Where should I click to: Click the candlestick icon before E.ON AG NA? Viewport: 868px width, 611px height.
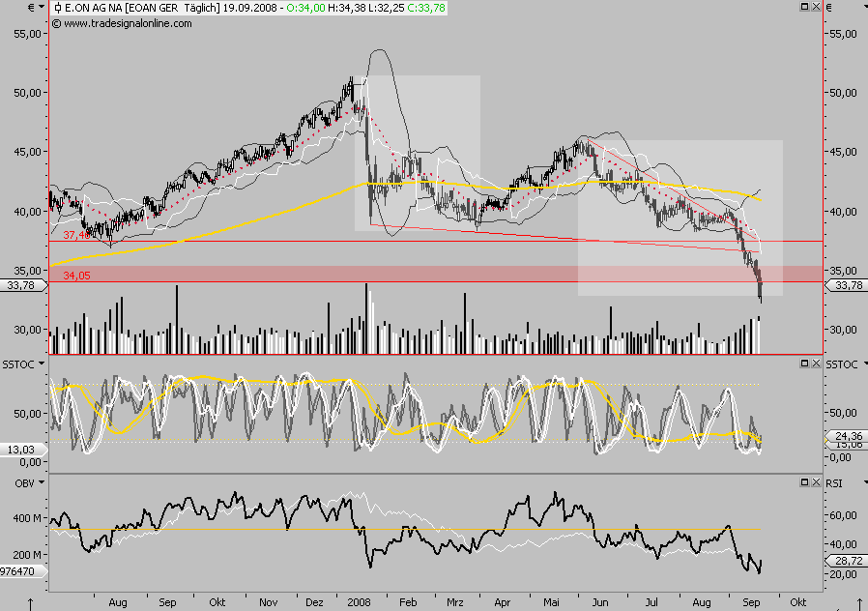pyautogui.click(x=58, y=9)
